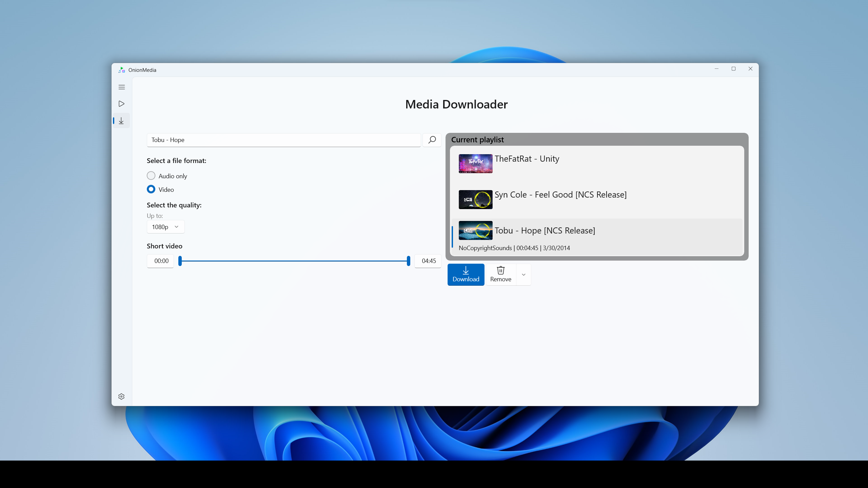
Task: Select Syn Cole - Feel Good playlist item
Action: [597, 200]
